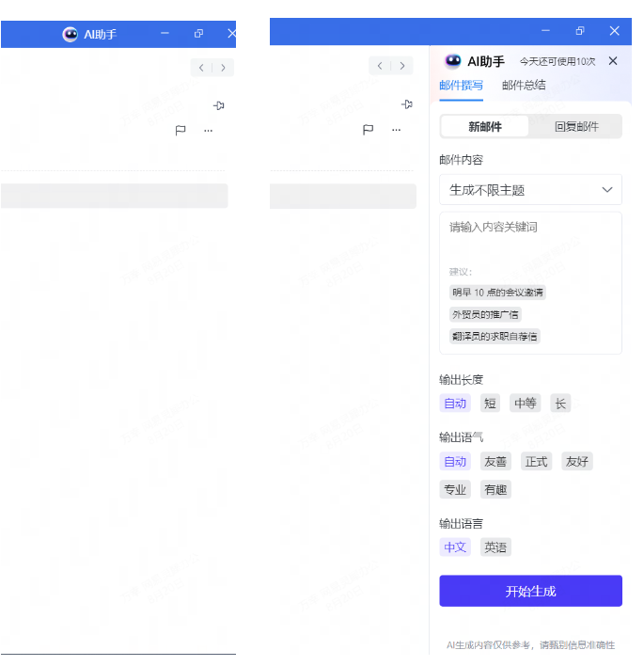Click the AI disclaimer text at panel bottom
The width and height of the screenshot is (644, 666).
(x=530, y=645)
